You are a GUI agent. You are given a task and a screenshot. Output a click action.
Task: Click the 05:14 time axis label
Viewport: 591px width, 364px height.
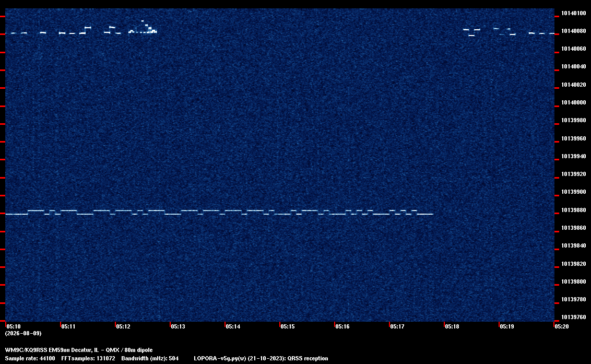[233, 326]
